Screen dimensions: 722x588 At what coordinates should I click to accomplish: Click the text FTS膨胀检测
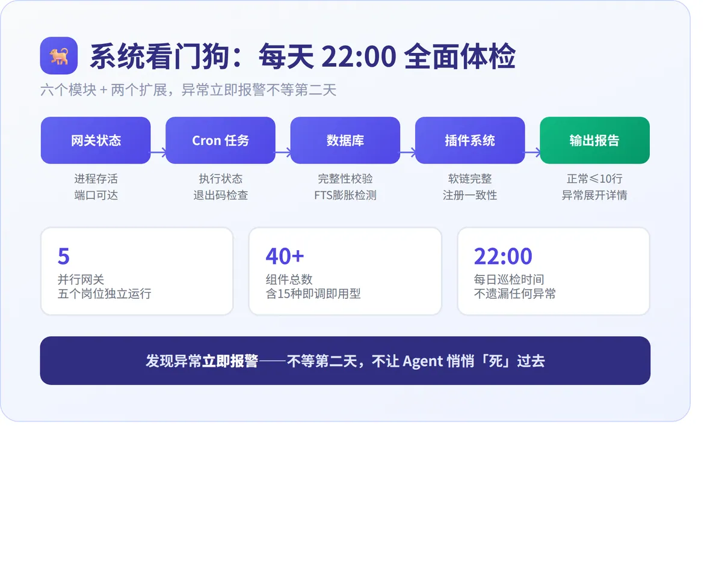(x=345, y=195)
